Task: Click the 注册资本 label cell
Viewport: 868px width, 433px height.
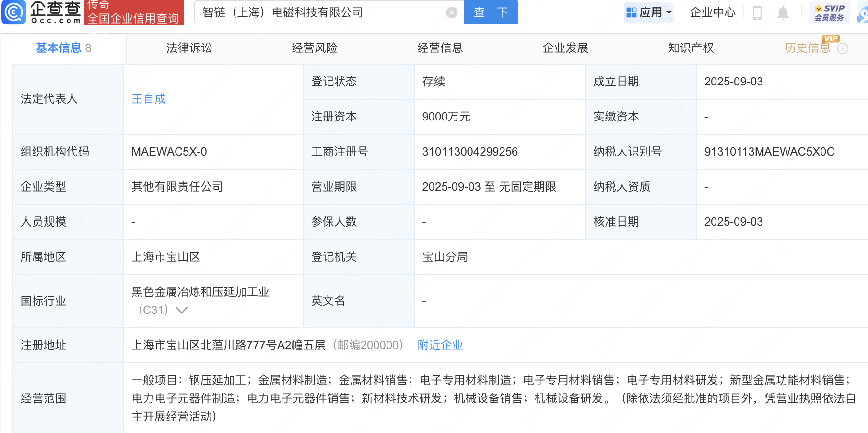Action: point(359,117)
